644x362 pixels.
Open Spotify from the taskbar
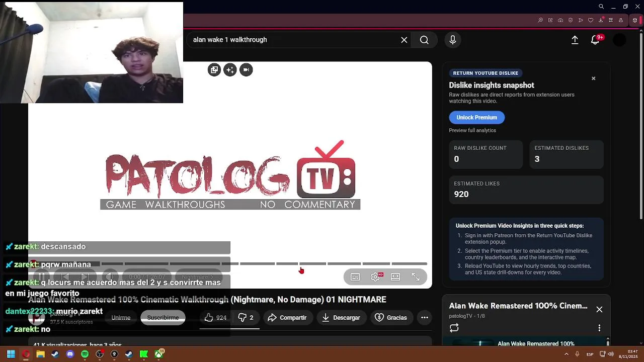point(85,354)
